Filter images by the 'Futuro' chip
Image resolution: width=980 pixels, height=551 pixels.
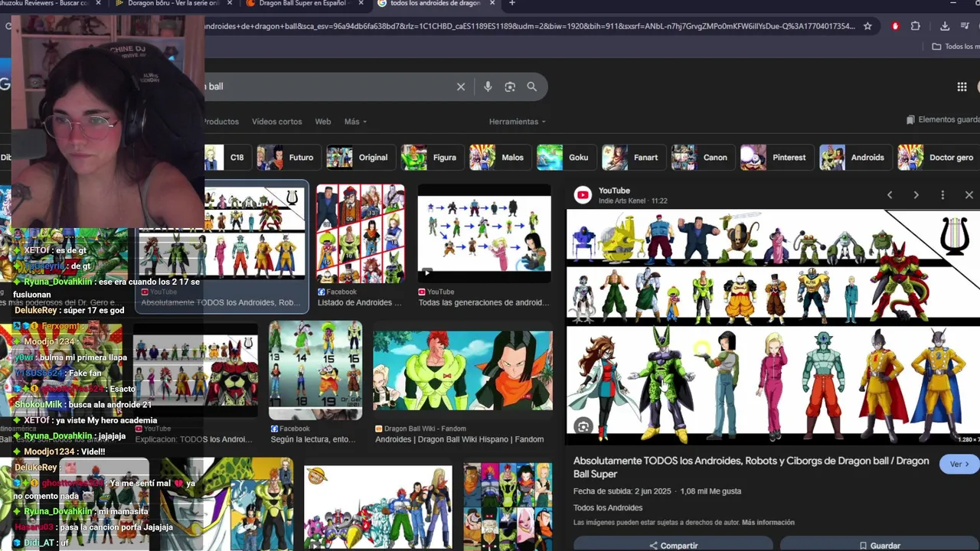[x=287, y=157]
